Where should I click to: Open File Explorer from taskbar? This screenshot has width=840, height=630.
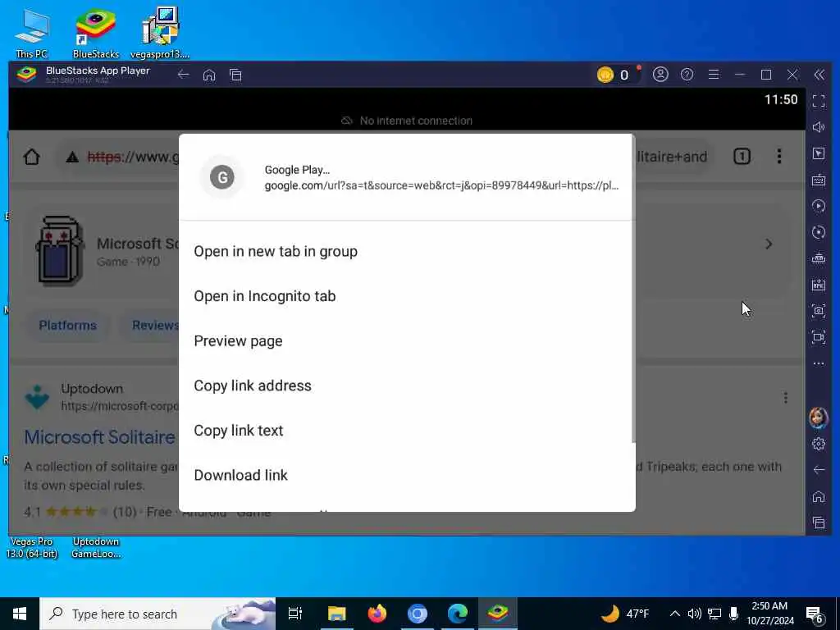pos(337,614)
